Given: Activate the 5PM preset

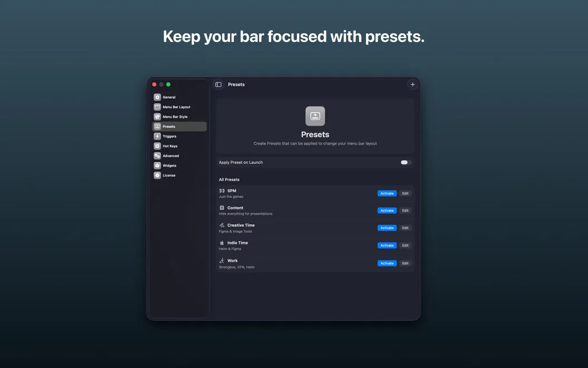Looking at the screenshot, I should tap(387, 193).
